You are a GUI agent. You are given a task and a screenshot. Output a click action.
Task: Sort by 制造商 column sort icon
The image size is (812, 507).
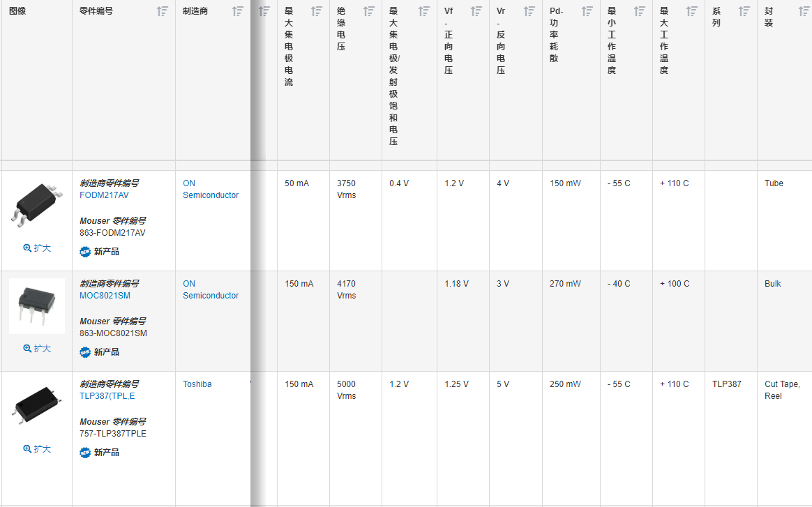pyautogui.click(x=238, y=11)
